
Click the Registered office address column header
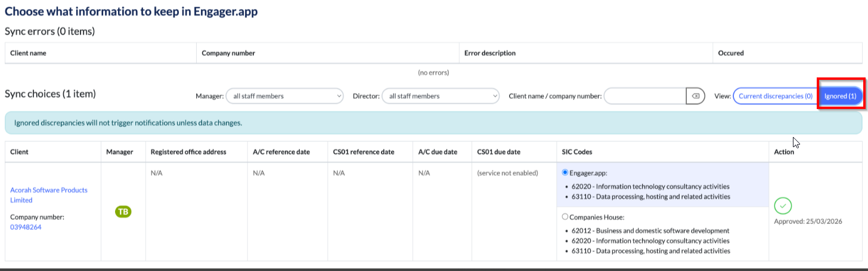pos(188,152)
